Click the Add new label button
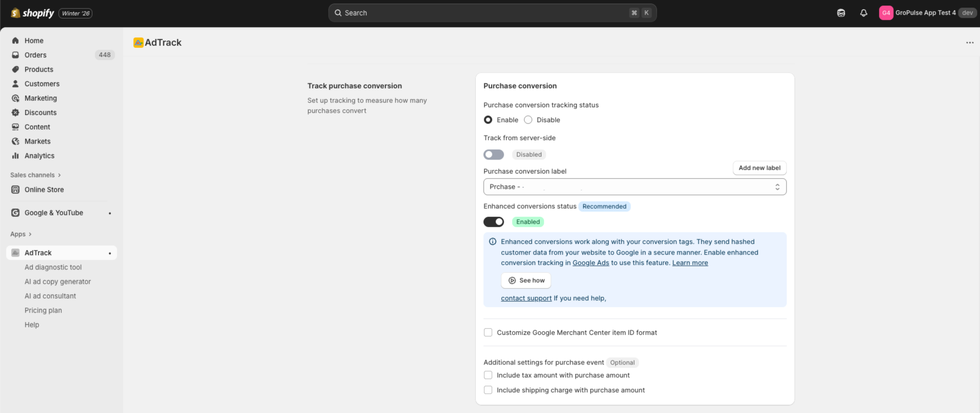 (x=759, y=168)
